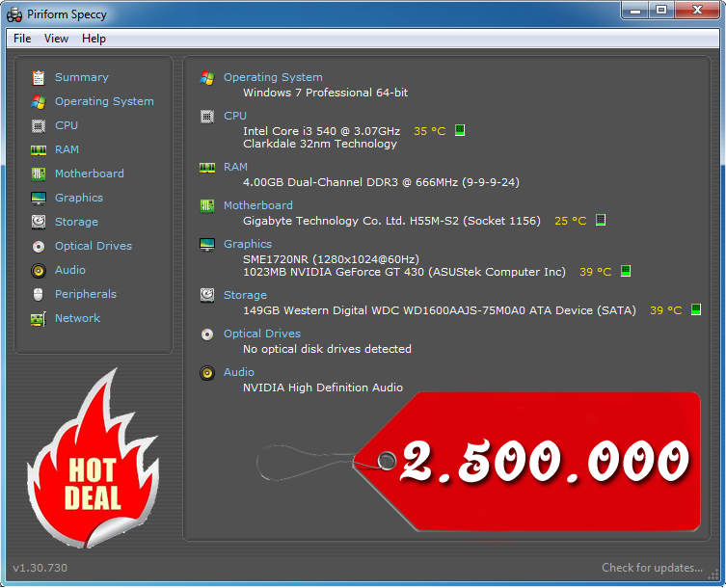Click the green temperature indicator next to 25 °C
Viewport: 726px width, 588px height.
(x=601, y=220)
